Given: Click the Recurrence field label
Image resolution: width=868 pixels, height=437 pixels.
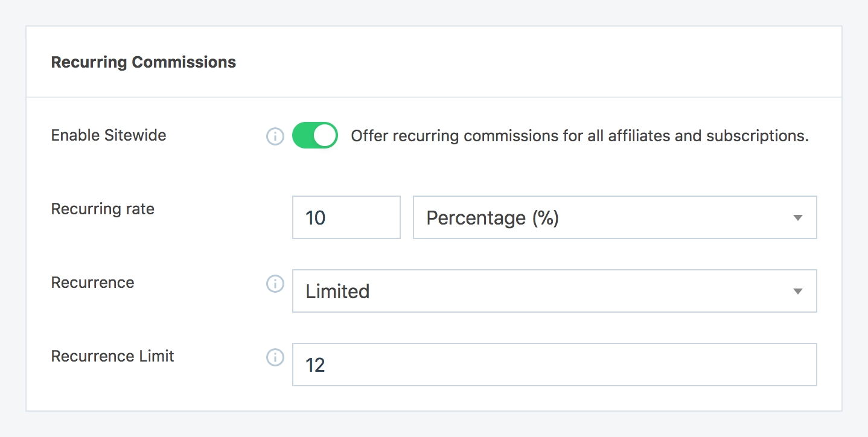Looking at the screenshot, I should pyautogui.click(x=92, y=282).
